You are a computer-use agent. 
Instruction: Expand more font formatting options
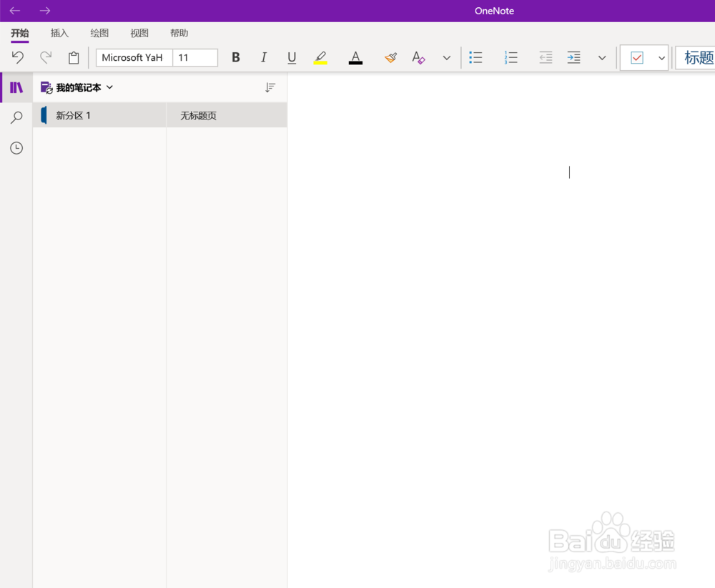447,58
